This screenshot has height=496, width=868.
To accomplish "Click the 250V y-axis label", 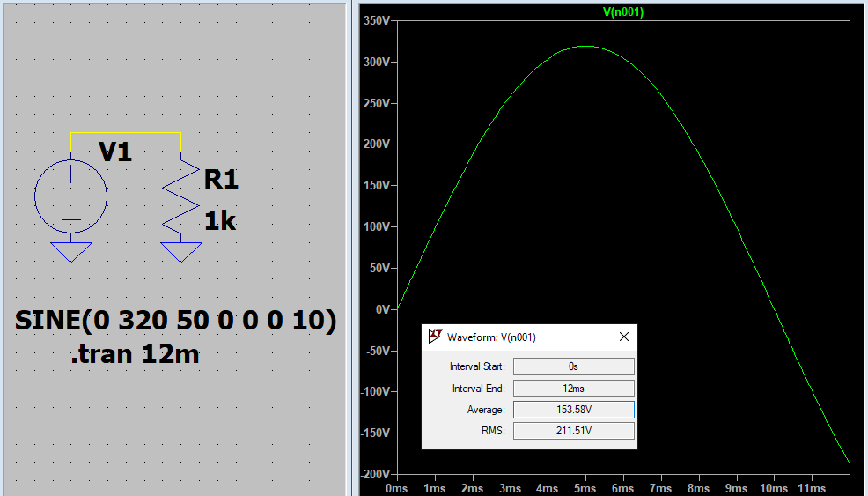I will coord(377,103).
